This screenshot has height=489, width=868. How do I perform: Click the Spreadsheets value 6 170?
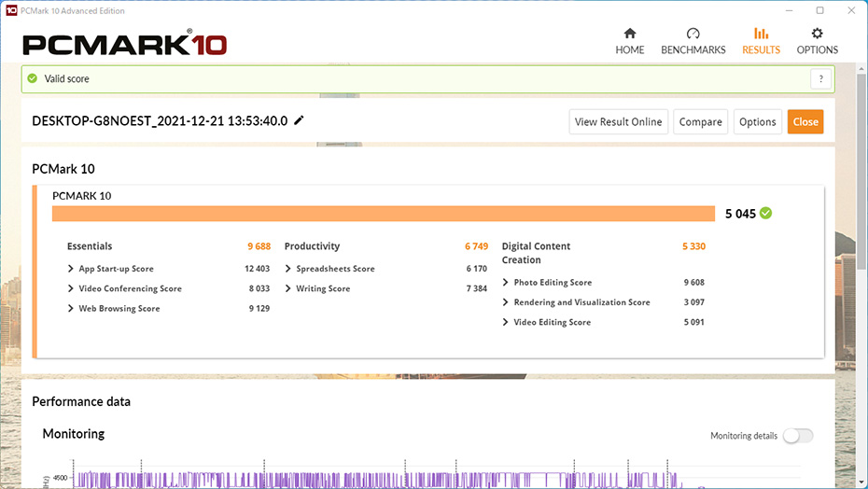[477, 269]
